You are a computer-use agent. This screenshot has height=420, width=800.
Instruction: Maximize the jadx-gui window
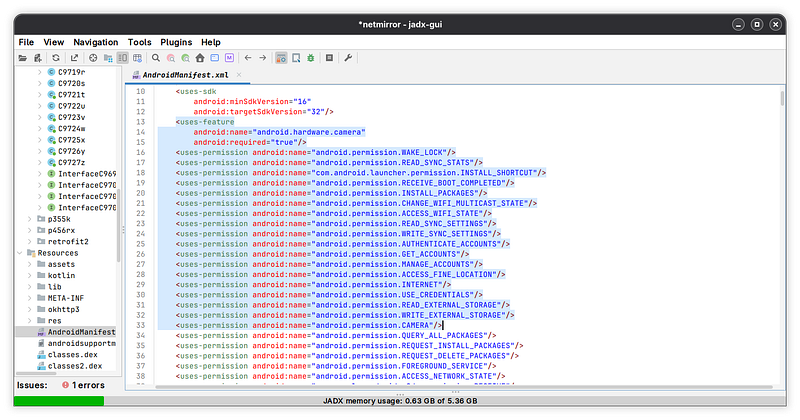pos(757,24)
